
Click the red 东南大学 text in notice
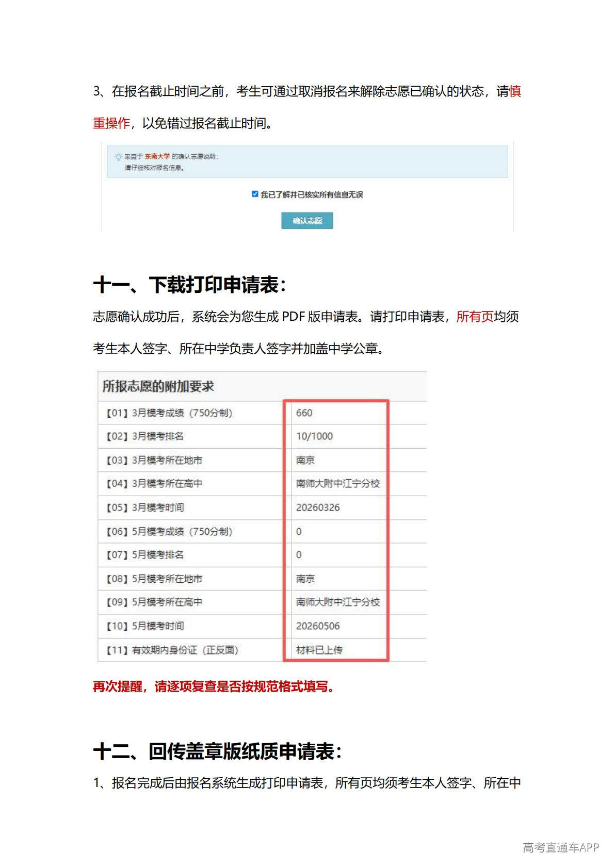[157, 156]
